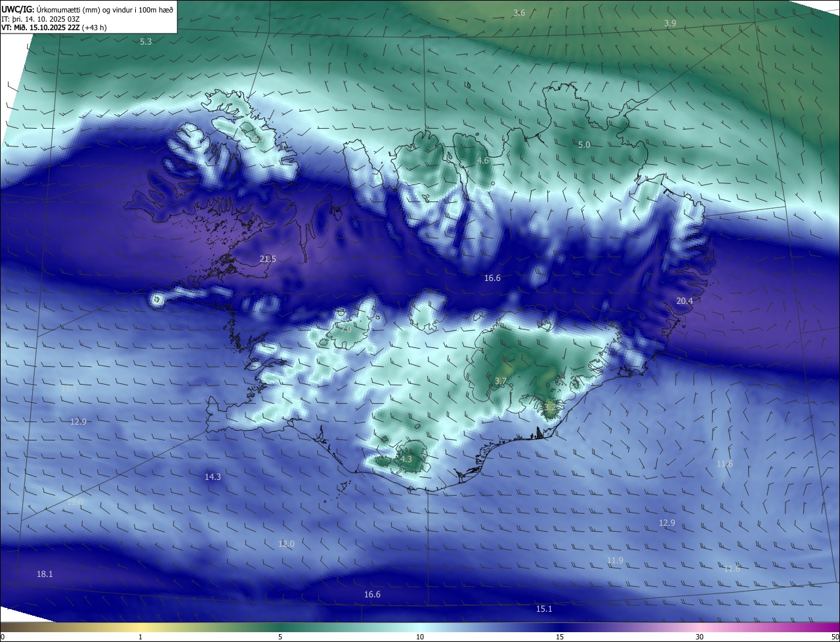Select the 15.1 value label

(544, 609)
